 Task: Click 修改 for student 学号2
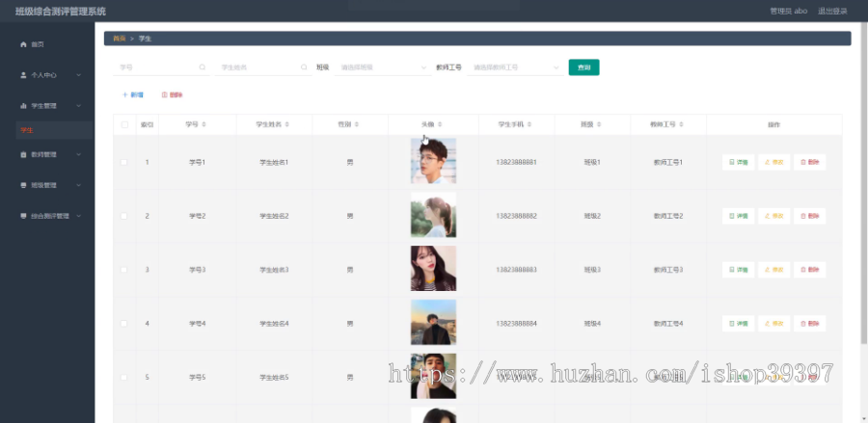[773, 216]
